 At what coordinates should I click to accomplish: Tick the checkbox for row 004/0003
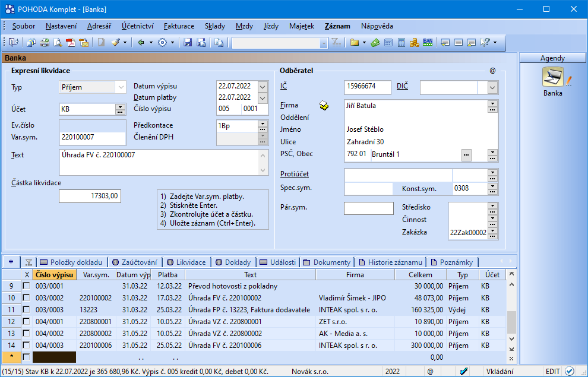(x=26, y=345)
